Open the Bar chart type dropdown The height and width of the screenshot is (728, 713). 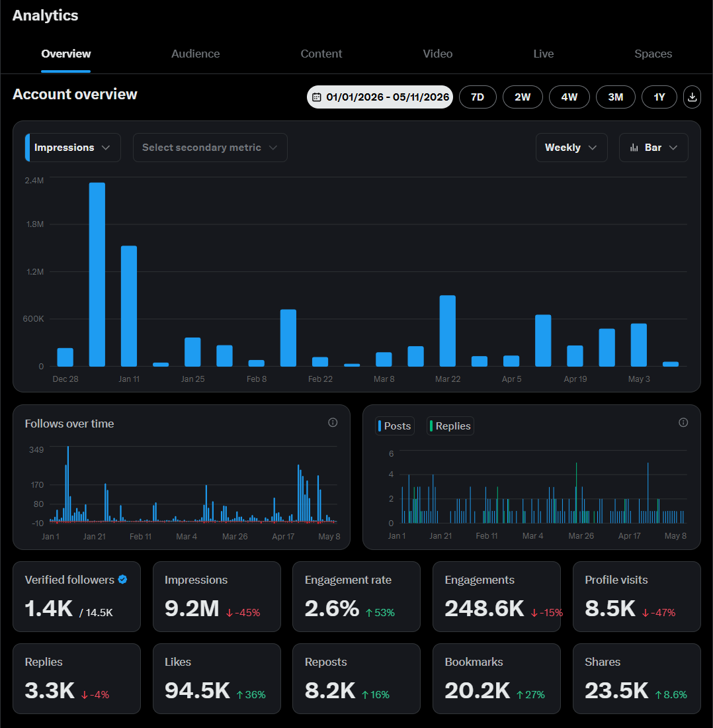tap(653, 148)
